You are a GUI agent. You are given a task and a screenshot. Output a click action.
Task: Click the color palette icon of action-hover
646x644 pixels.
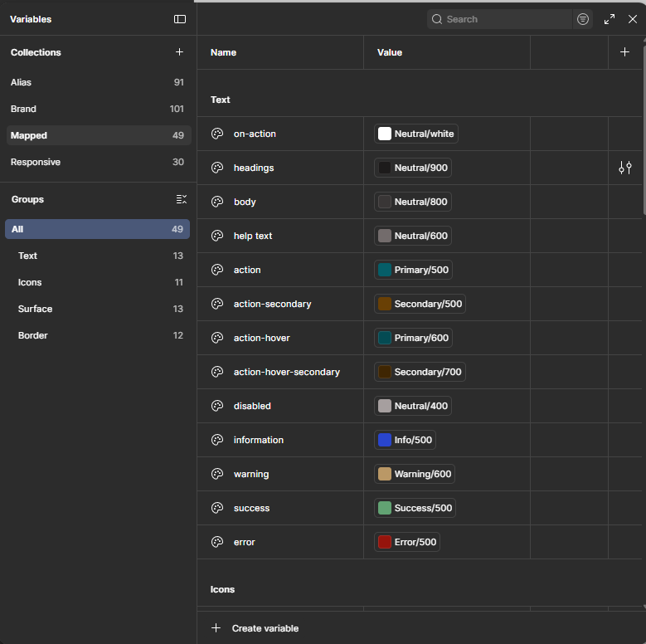217,338
